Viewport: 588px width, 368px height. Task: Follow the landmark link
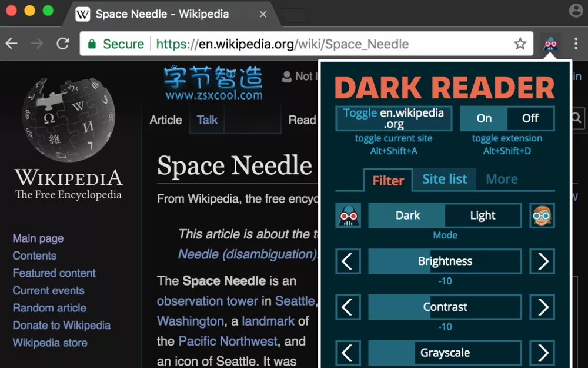268,321
